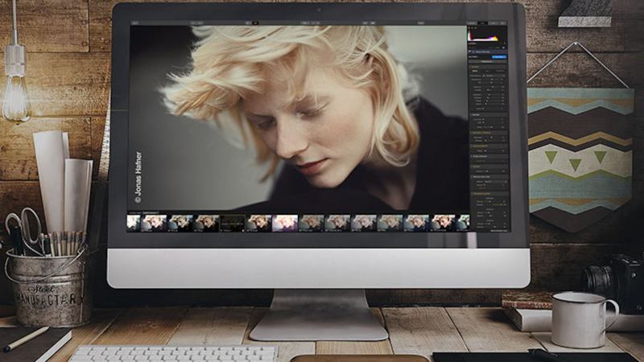Pick the bright pink-toned filmstrip thumbnail
Image resolution: width=644 pixels, height=362 pixels.
(285, 222)
